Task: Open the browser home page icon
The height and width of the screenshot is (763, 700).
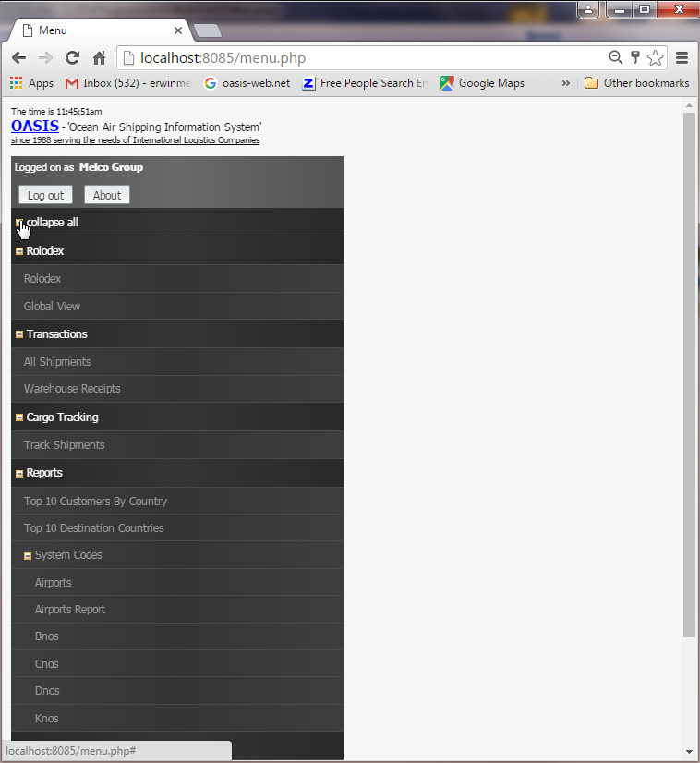Action: point(99,58)
